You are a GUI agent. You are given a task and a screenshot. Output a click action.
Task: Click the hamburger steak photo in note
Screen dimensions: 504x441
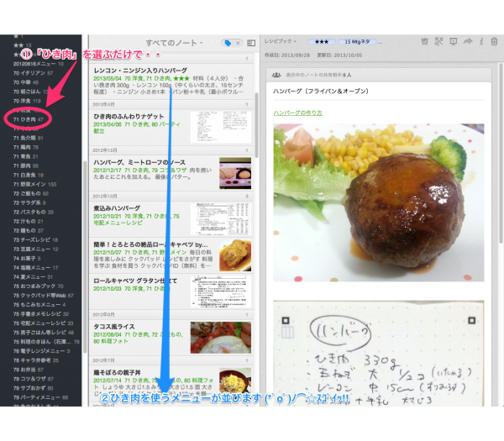pyautogui.click(x=379, y=202)
